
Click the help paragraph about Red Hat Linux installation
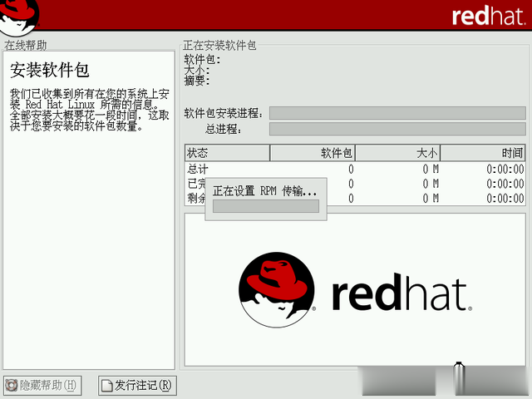pos(89,110)
